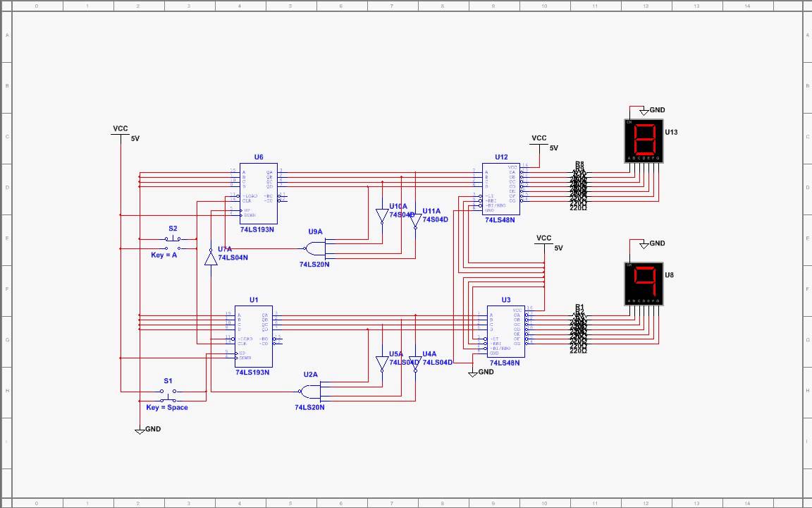Select the U12 74LS48N decoder chip
The width and height of the screenshot is (812, 508).
501,188
